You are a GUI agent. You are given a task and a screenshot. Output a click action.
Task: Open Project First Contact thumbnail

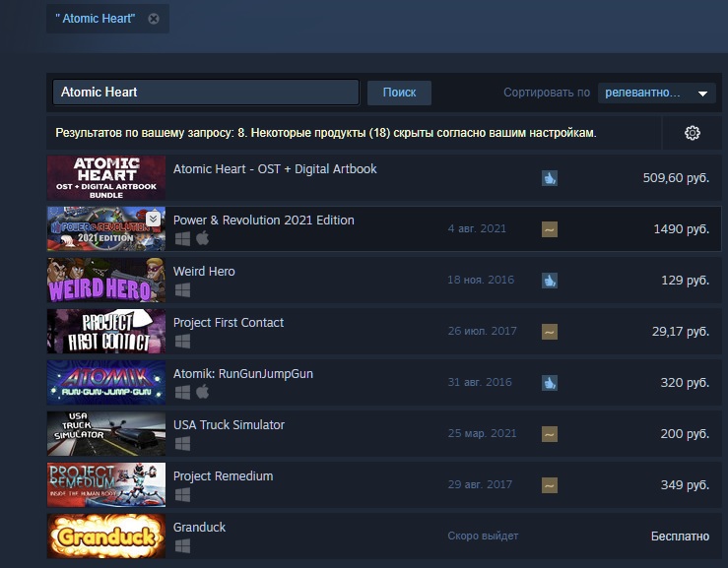pyautogui.click(x=106, y=332)
